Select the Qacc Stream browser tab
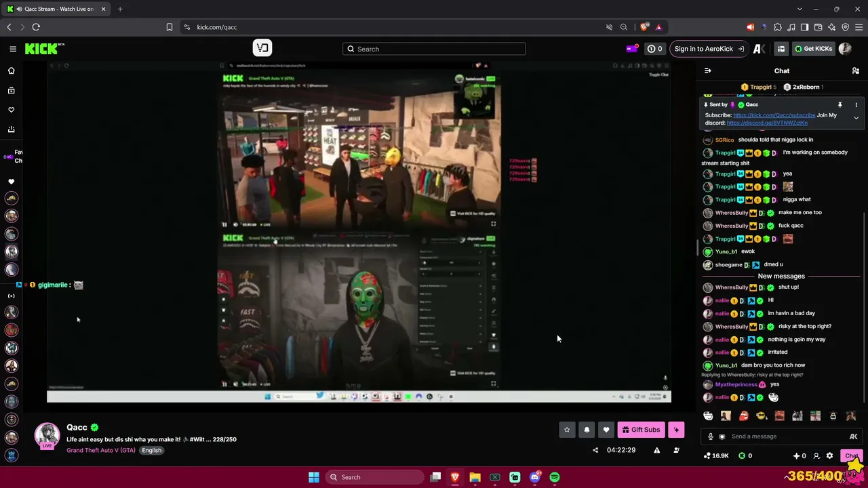Viewport: 868px width, 488px height. point(56,9)
